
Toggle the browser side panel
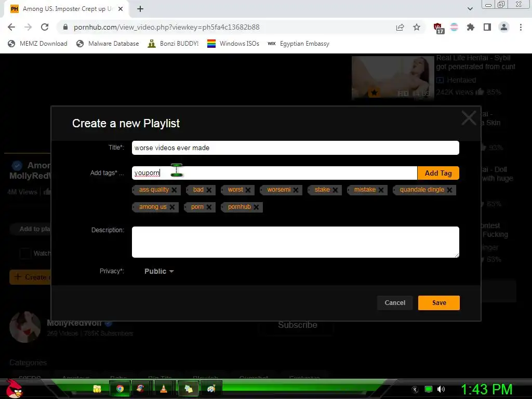click(487, 27)
